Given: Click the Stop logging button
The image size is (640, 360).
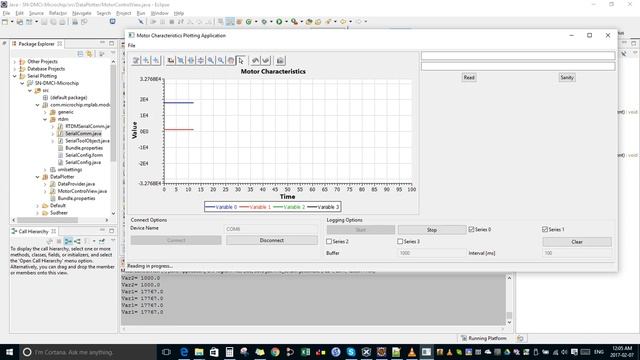Looking at the screenshot, I should click(x=432, y=230).
